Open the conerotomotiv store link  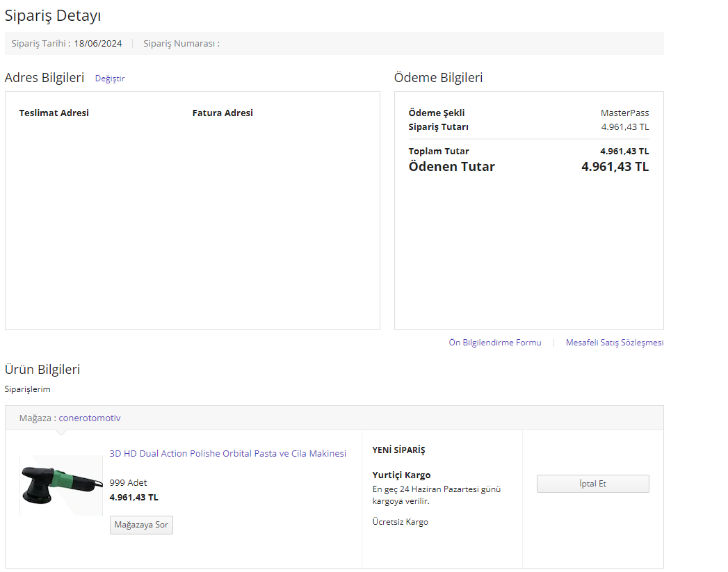(x=89, y=418)
